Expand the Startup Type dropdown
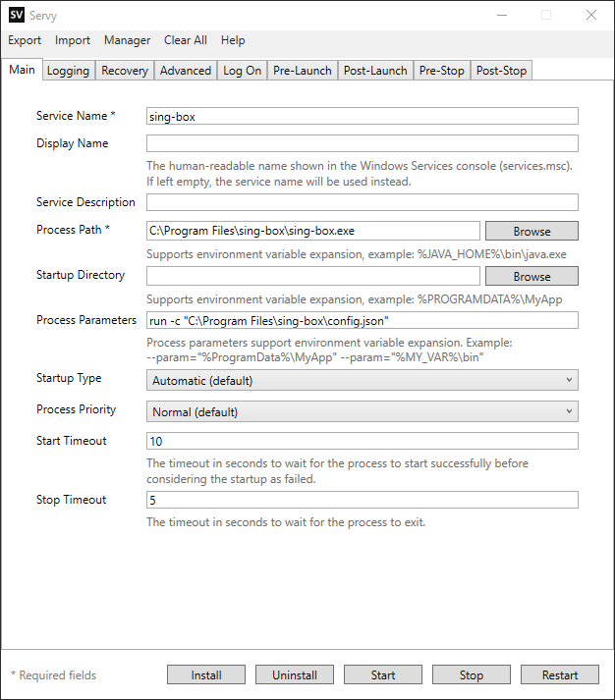This screenshot has height=700, width=615. pyautogui.click(x=363, y=380)
